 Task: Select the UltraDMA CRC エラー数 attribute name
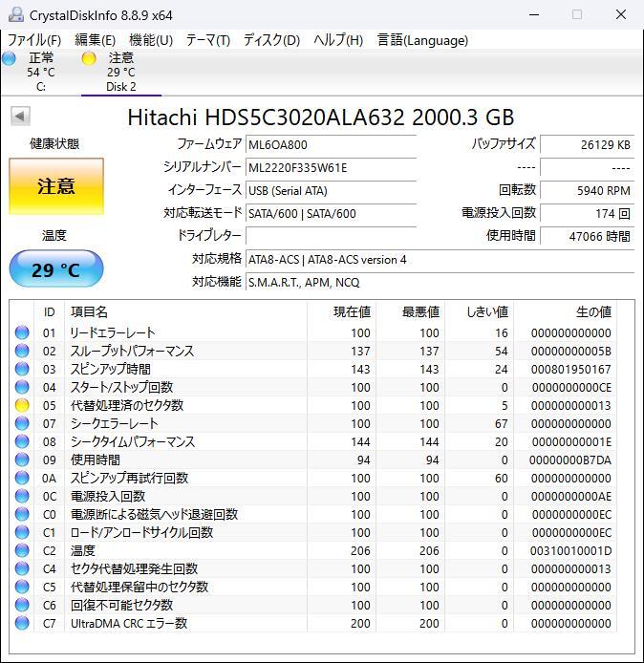[129, 623]
